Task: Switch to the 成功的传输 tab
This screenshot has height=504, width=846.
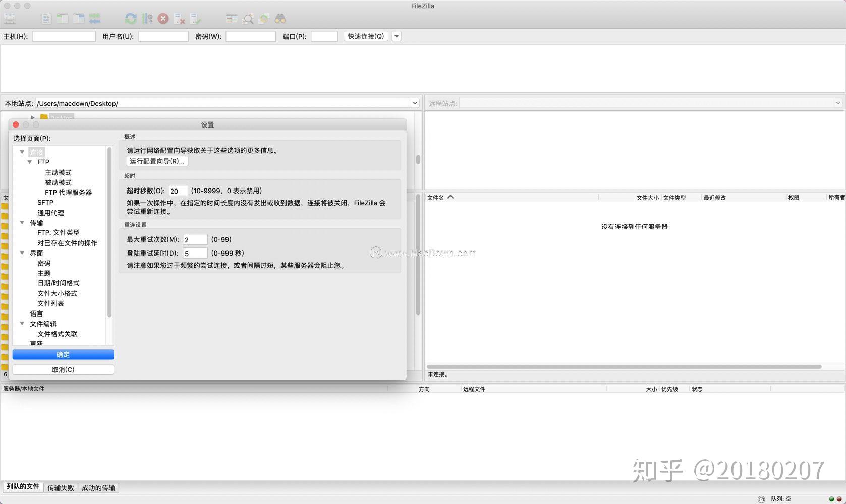Action: (98, 487)
